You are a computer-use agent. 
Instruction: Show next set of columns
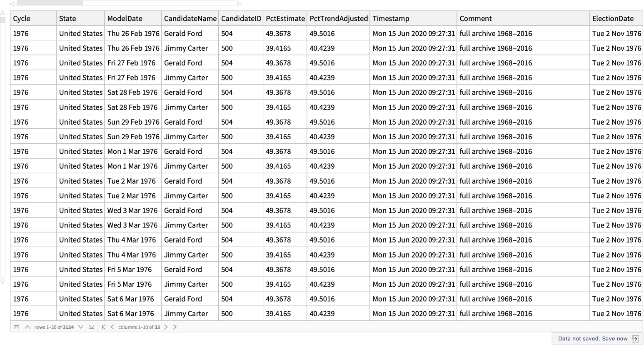166,327
